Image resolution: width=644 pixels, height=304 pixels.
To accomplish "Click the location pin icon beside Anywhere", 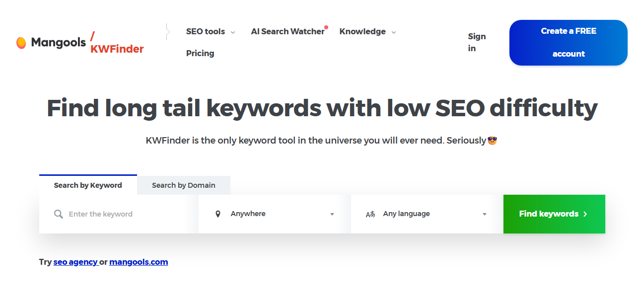I will point(218,213).
